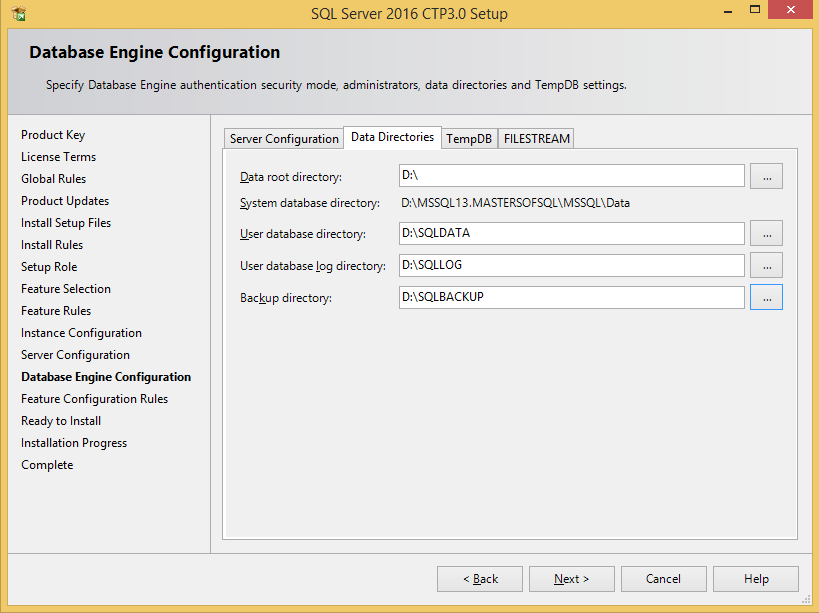Select Feature Selection step
The width and height of the screenshot is (819, 613).
tap(66, 289)
